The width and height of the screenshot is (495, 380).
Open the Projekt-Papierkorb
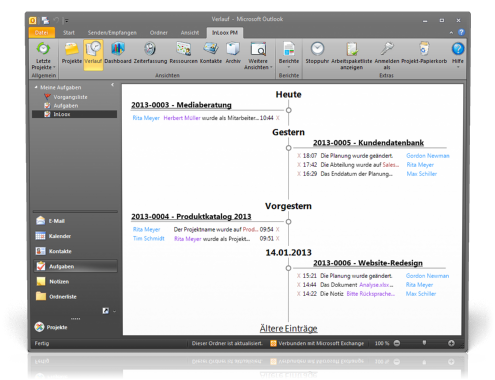pyautogui.click(x=424, y=53)
